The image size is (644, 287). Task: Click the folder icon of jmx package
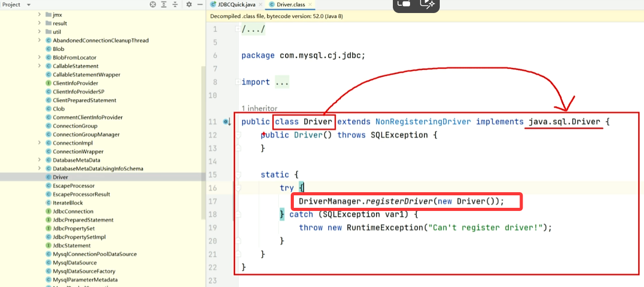pyautogui.click(x=48, y=15)
